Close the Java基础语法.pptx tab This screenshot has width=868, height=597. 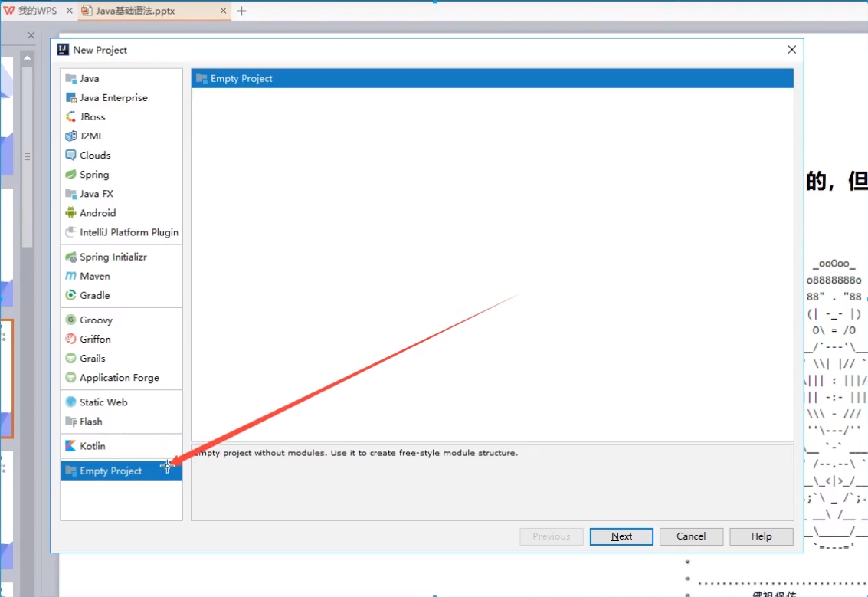coord(223,11)
